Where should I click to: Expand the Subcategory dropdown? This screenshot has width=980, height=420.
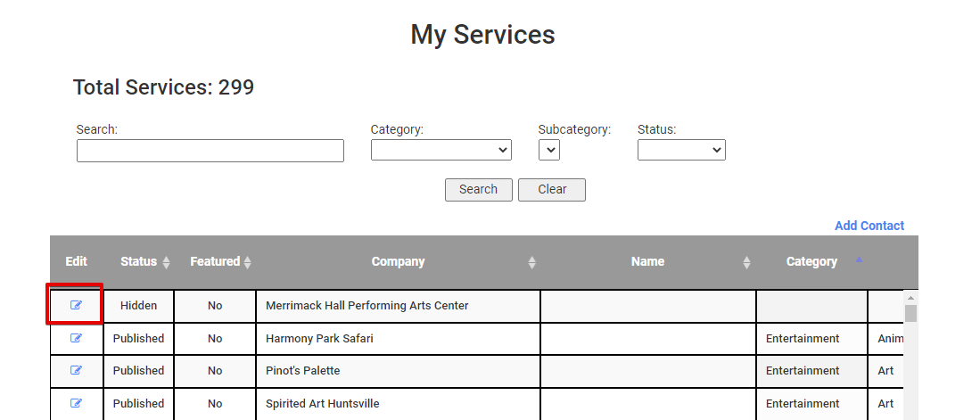click(x=548, y=151)
